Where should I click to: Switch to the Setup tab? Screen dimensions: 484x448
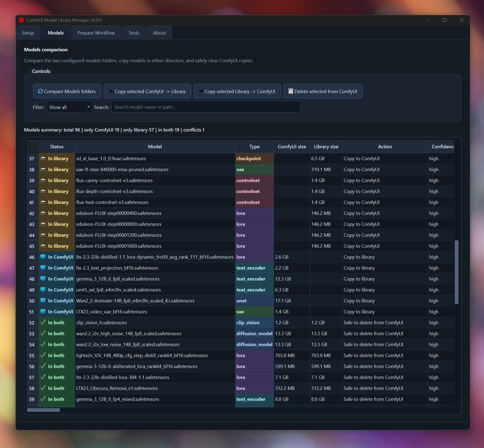(28, 33)
